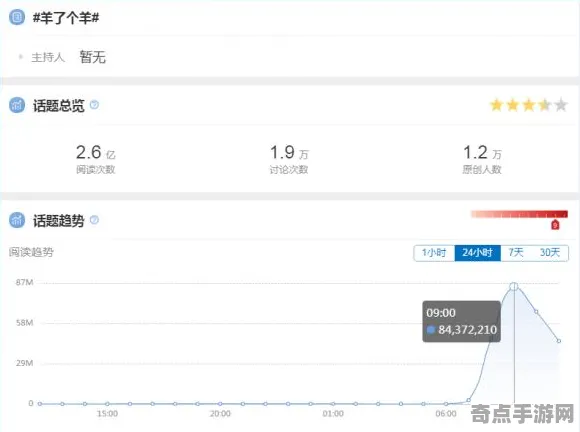Click the red heat gradient bar
Screen dimensions: 580x432
click(519, 214)
